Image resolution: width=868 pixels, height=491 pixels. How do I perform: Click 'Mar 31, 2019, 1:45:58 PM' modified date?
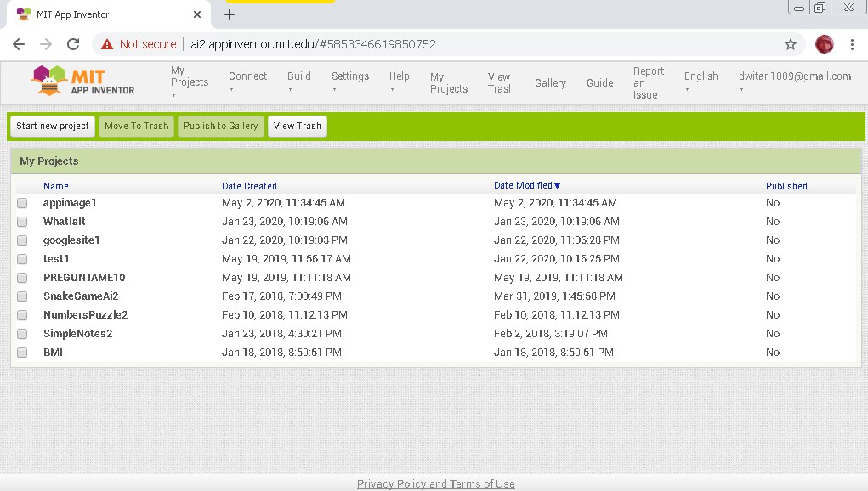(554, 296)
